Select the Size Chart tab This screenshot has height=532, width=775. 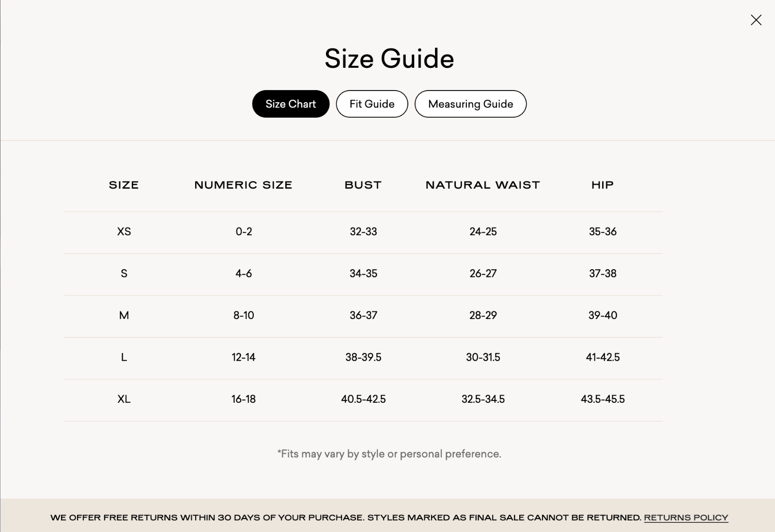(x=291, y=104)
